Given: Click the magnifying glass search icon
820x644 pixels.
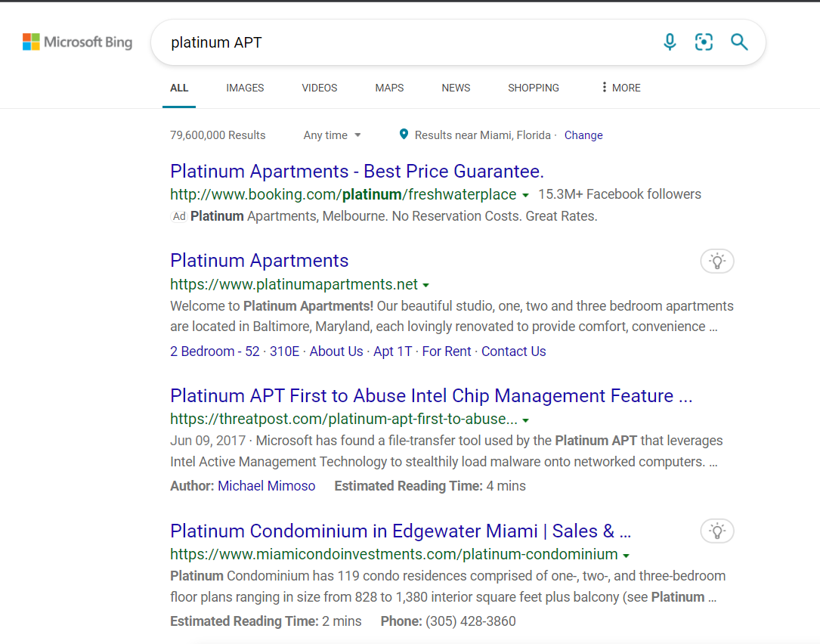Looking at the screenshot, I should pyautogui.click(x=738, y=42).
